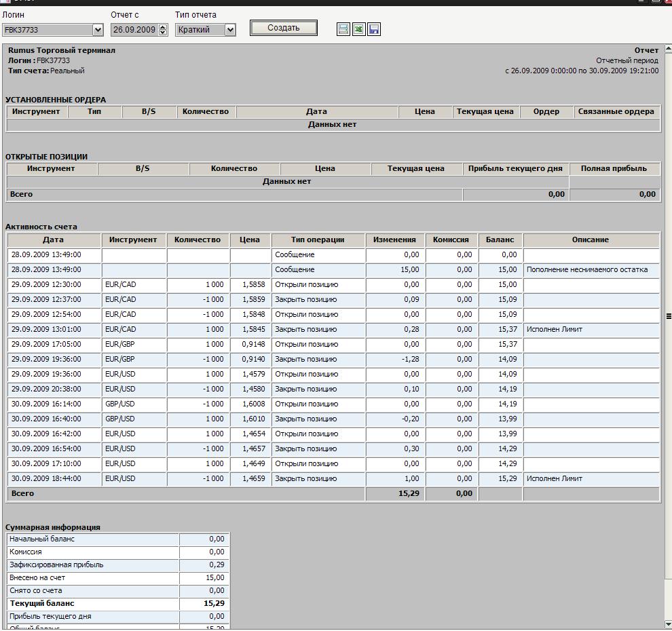Image resolution: width=672 pixels, height=631 pixels.
Task: Click the Дата header in Активность счета
Action: [x=54, y=240]
